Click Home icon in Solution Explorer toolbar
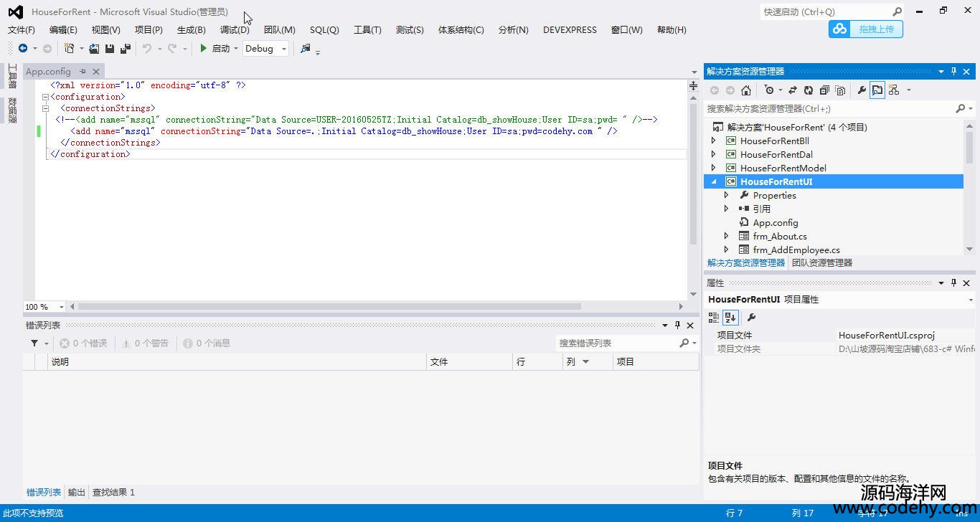The width and height of the screenshot is (980, 522). click(x=746, y=90)
